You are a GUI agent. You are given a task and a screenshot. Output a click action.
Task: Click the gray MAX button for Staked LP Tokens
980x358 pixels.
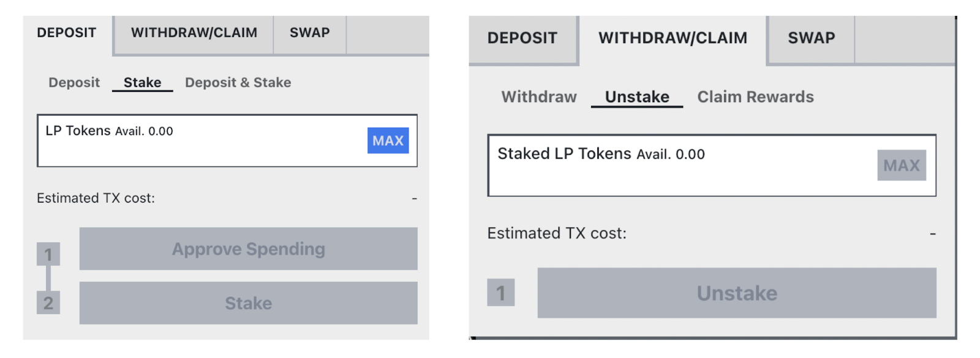pos(901,165)
